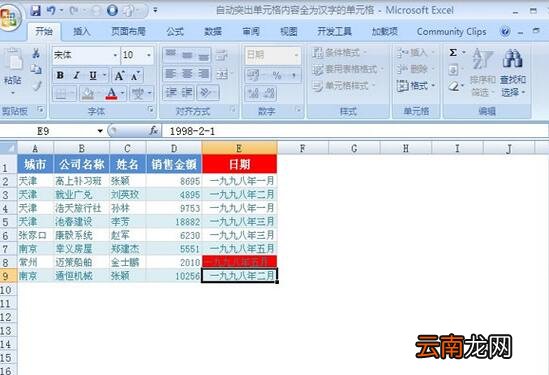Click the insert function fx button

[x=153, y=131]
